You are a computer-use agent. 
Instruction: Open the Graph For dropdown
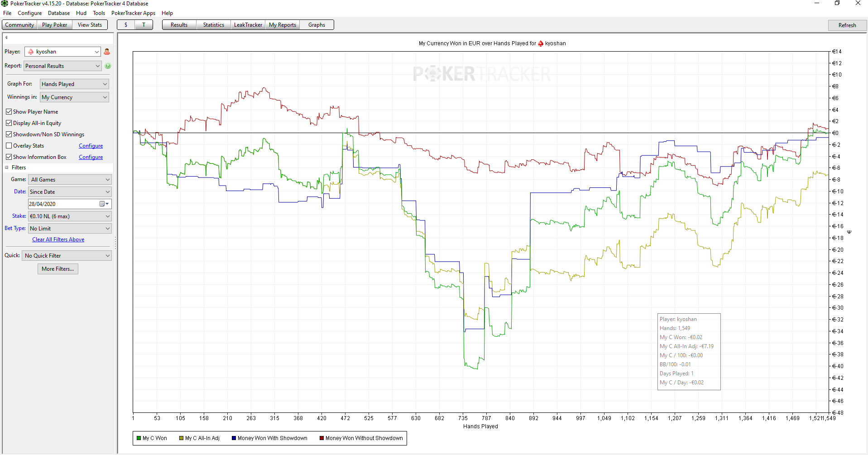[74, 84]
